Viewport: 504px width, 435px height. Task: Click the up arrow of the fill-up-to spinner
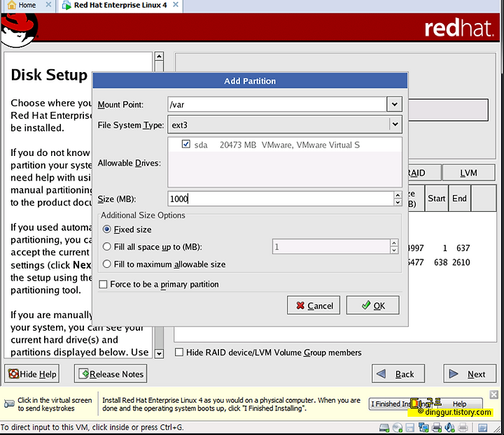coord(394,243)
